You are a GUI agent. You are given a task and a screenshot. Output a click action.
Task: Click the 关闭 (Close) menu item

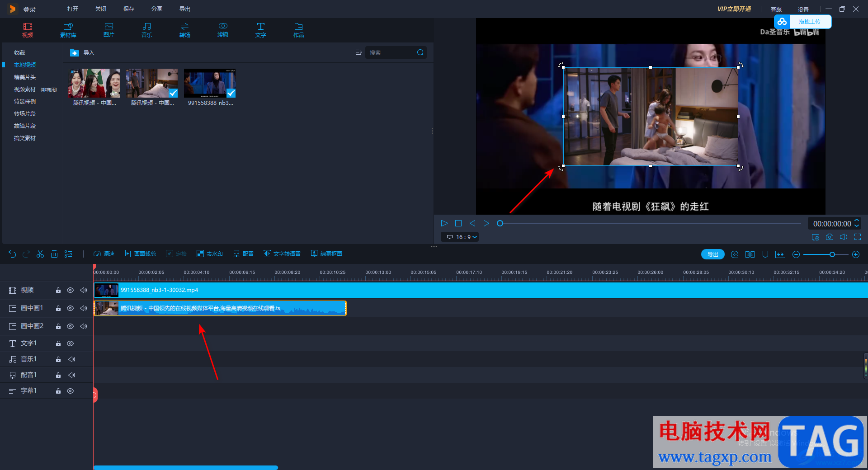101,9
